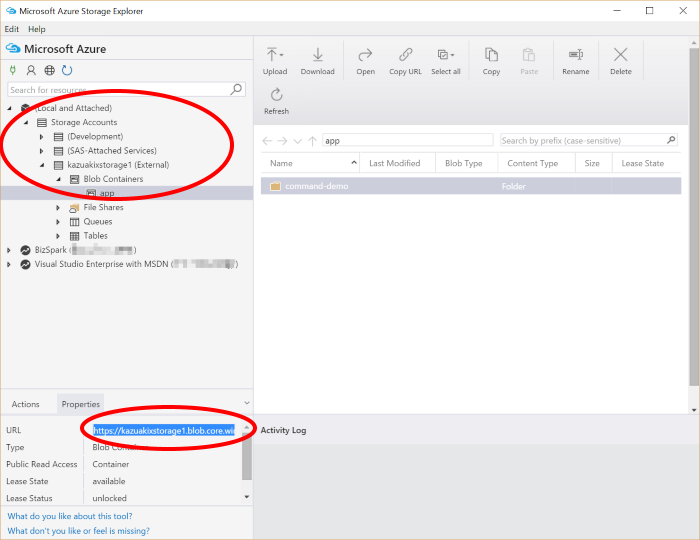700x540 pixels.
Task: Click the resource search magnifier icon
Action: point(236,89)
